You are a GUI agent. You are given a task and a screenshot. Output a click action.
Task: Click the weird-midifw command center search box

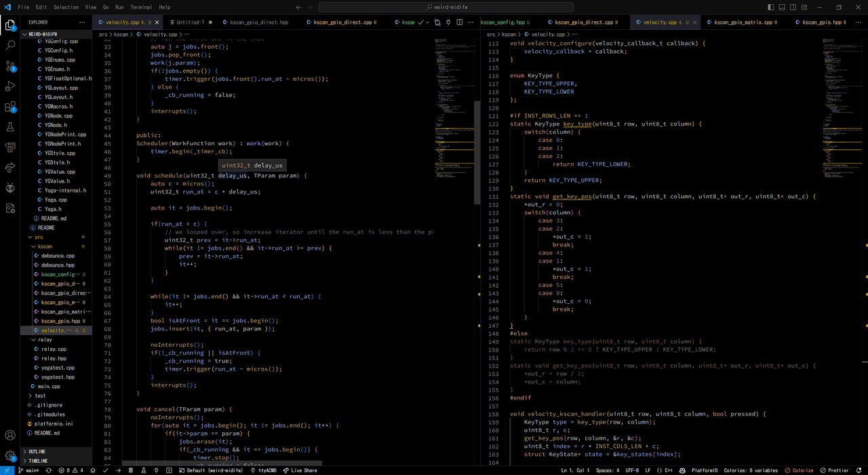[446, 7]
